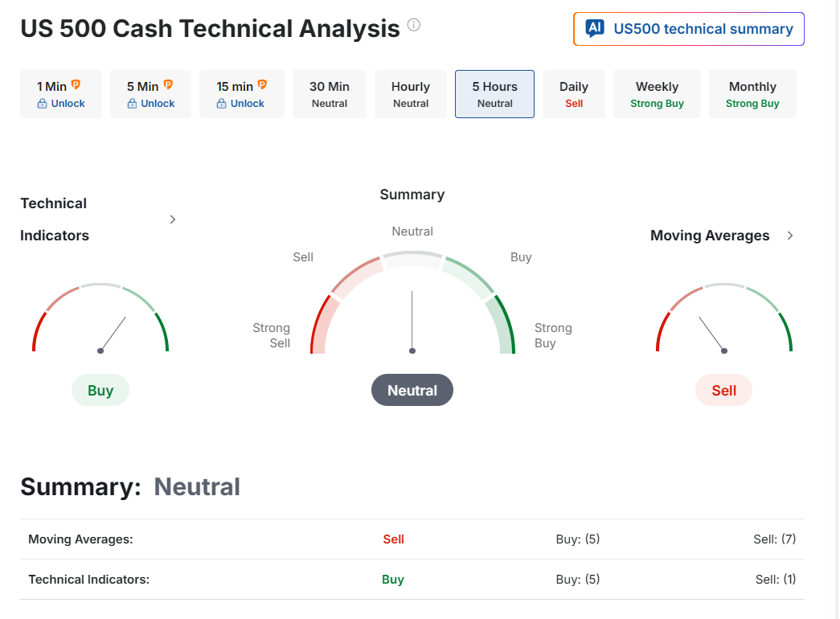Switch to the Weekly timeframe tab

point(657,94)
